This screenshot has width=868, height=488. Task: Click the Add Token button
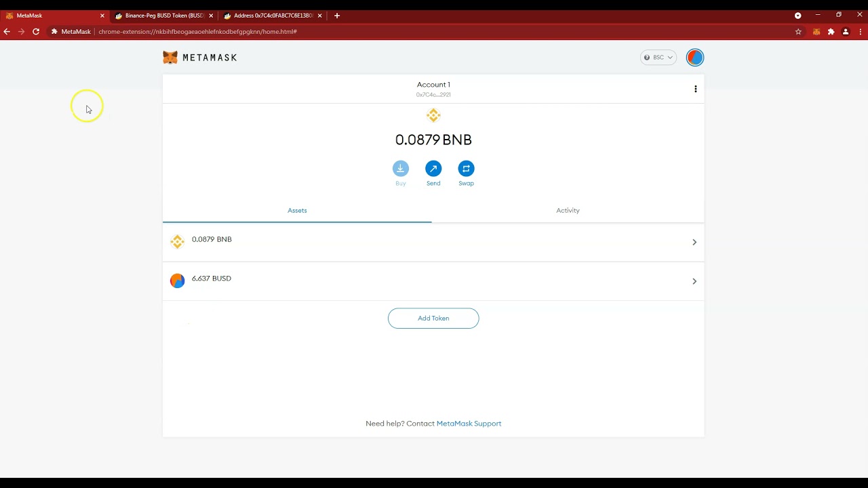point(433,318)
